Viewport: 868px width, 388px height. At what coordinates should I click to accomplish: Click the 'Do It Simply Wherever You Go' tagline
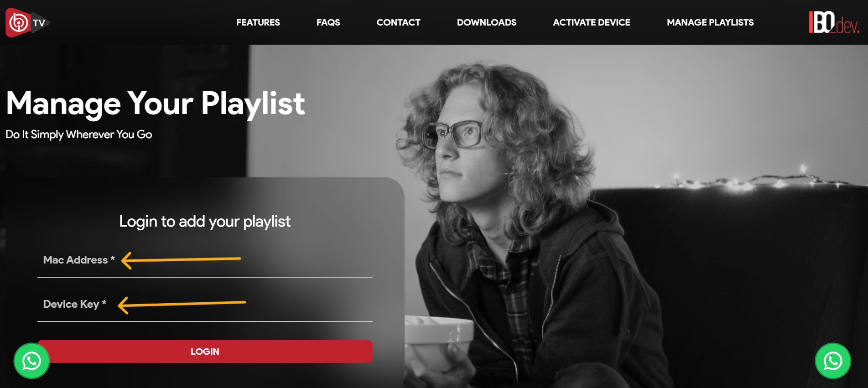coord(78,135)
